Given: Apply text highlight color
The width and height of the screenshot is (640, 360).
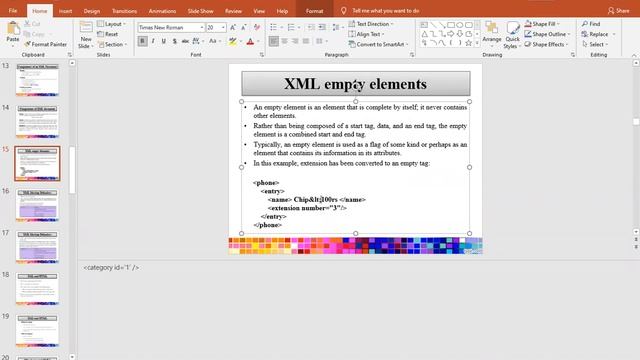Looking at the screenshot, I should pyautogui.click(x=232, y=41).
